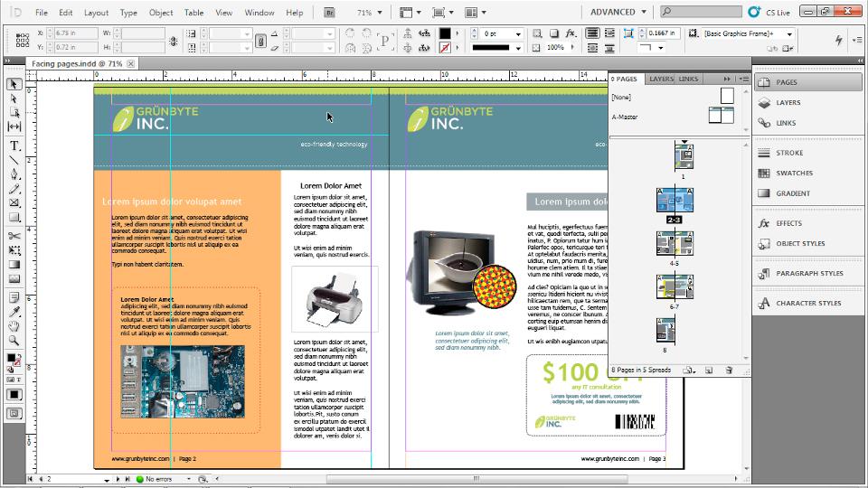
Task: Click the black fill color swatch in control bar
Action: [445, 33]
